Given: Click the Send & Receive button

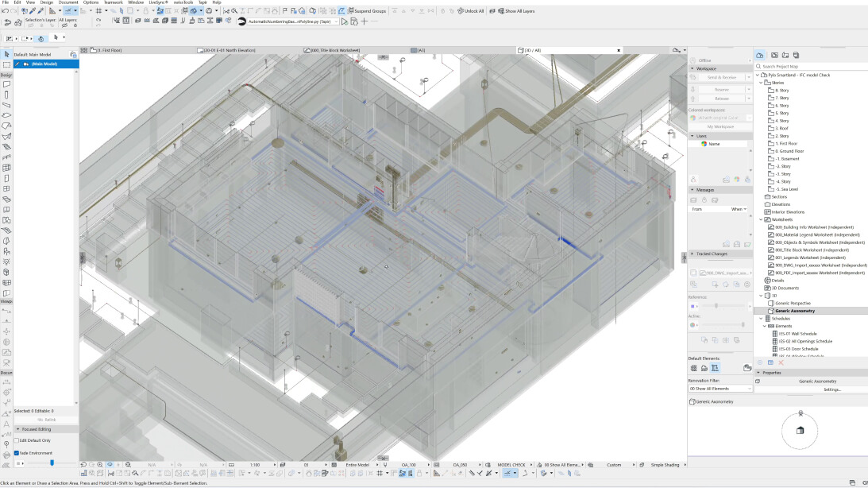Looking at the screenshot, I should coord(721,78).
